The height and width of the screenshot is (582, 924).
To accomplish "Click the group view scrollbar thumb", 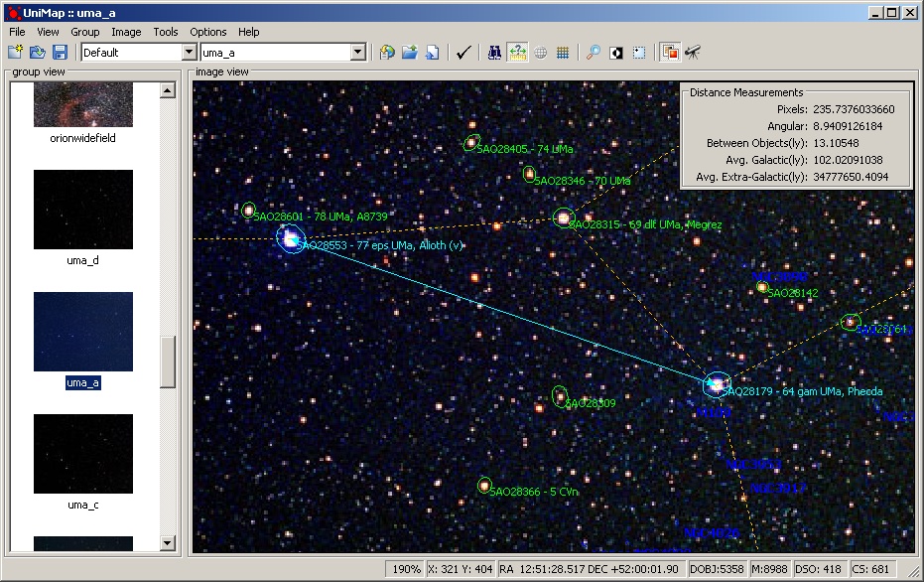I will [x=168, y=363].
